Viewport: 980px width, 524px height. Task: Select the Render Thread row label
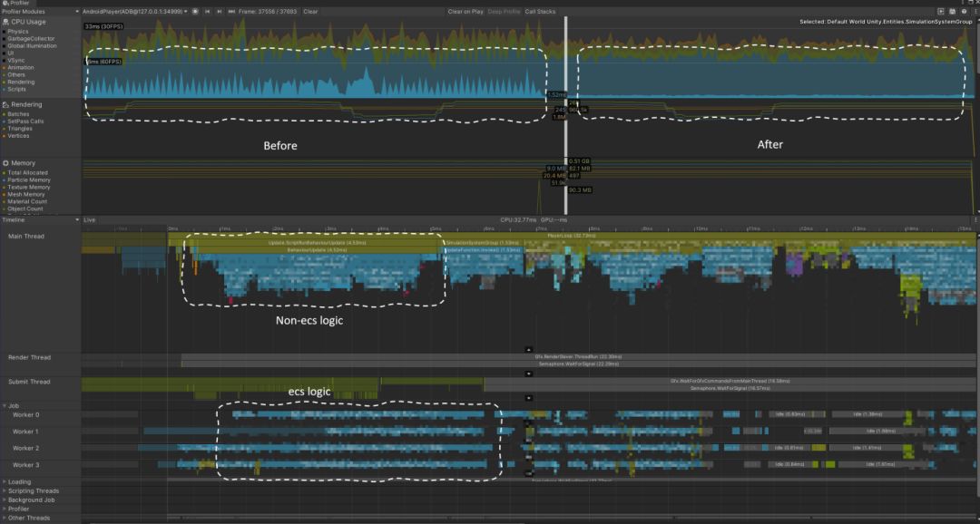pos(29,357)
